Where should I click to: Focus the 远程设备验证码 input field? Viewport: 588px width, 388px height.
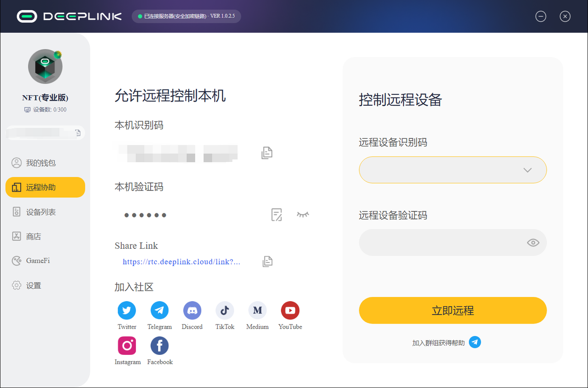click(x=452, y=243)
